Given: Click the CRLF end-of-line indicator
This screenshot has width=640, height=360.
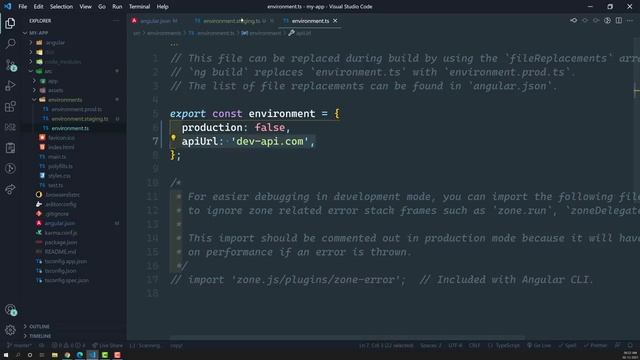Looking at the screenshot, I should click(474, 345).
